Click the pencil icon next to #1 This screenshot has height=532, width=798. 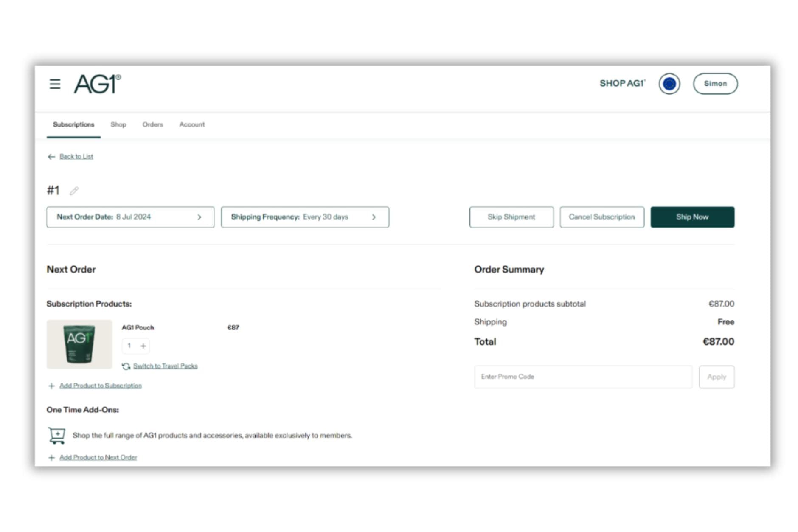click(x=74, y=191)
